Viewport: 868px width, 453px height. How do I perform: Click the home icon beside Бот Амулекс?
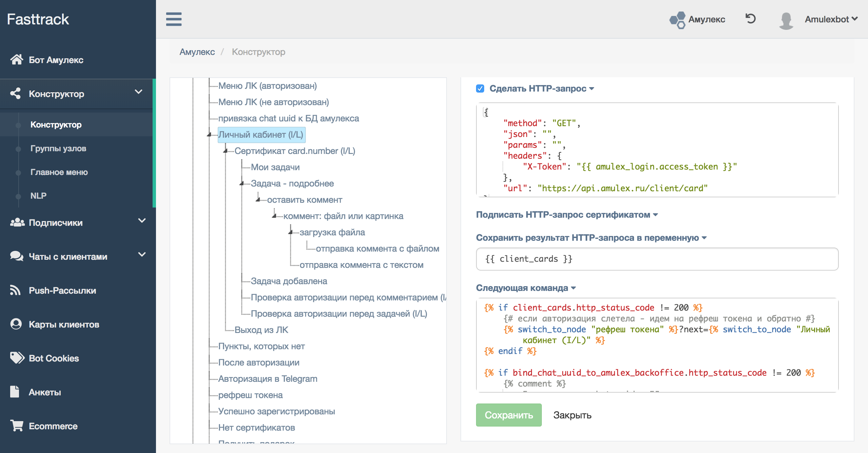click(x=16, y=60)
